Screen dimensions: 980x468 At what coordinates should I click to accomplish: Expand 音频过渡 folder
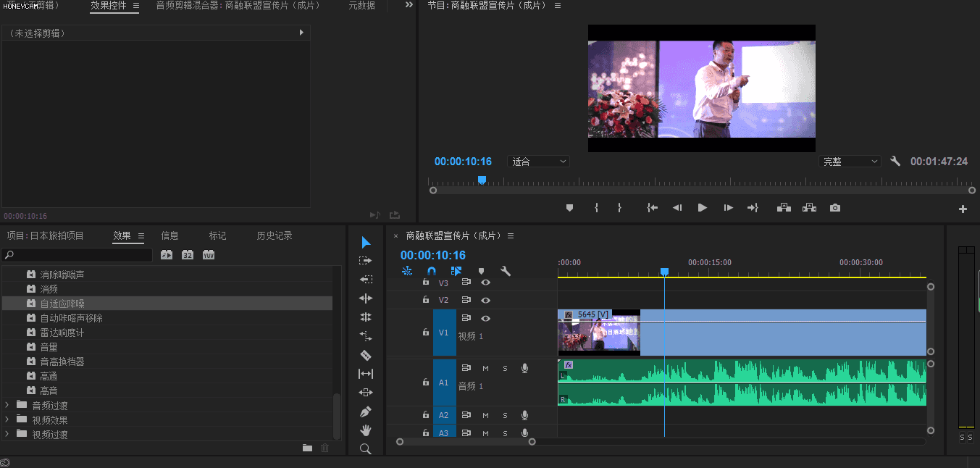7,404
